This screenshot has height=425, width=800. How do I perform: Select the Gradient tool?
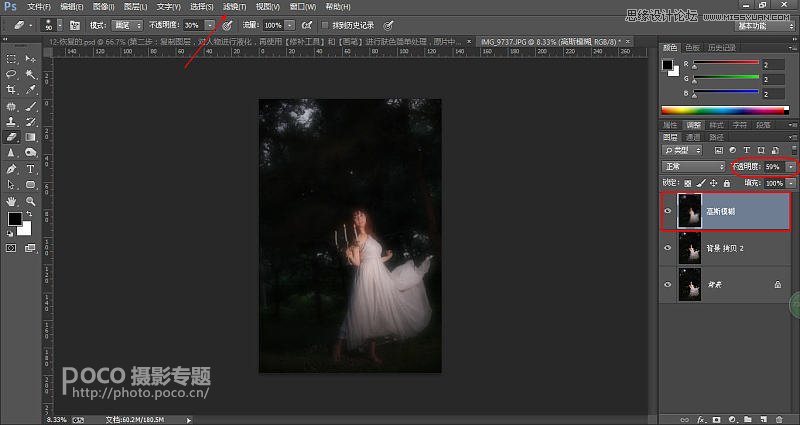pos(30,137)
